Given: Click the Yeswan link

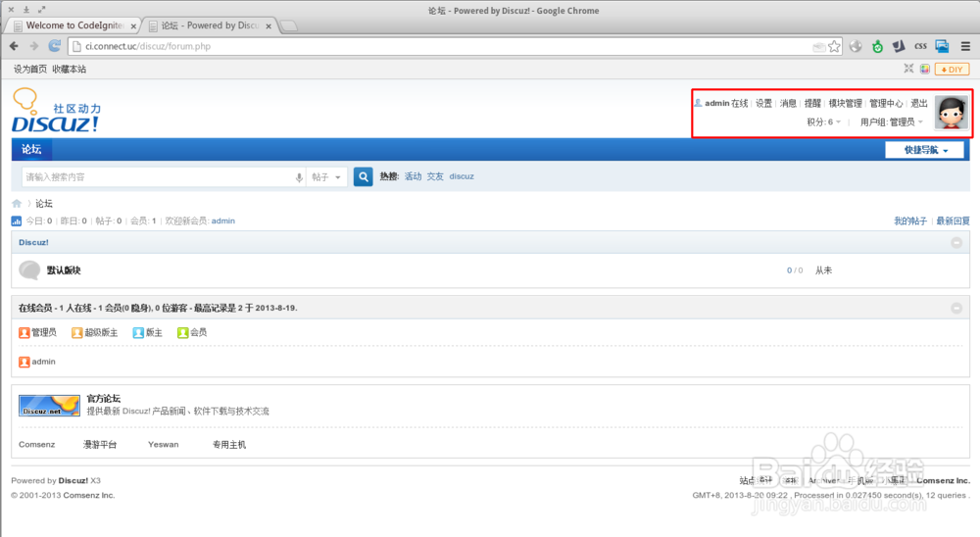Looking at the screenshot, I should tap(163, 445).
